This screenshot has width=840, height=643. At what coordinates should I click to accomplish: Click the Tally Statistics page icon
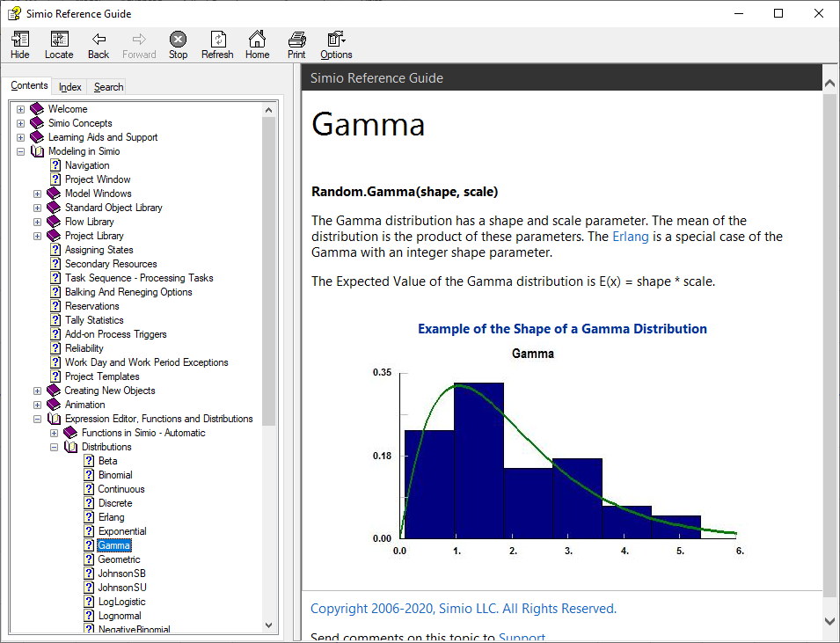tap(55, 320)
